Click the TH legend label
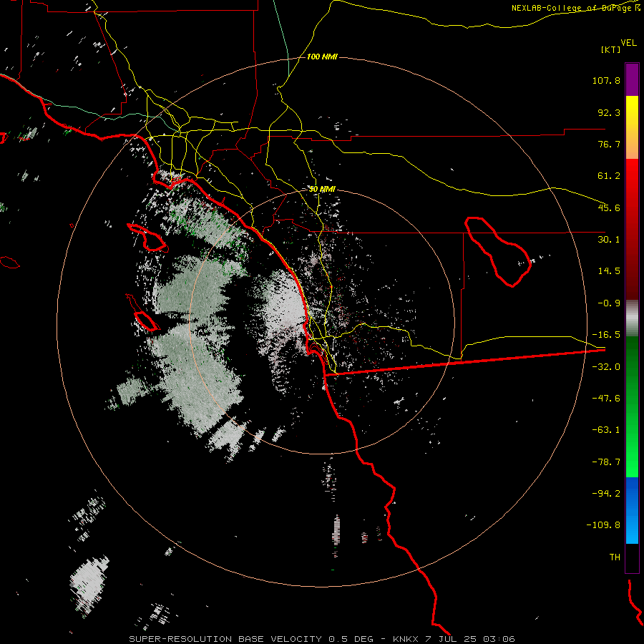This screenshot has width=644, height=644. [x=615, y=557]
